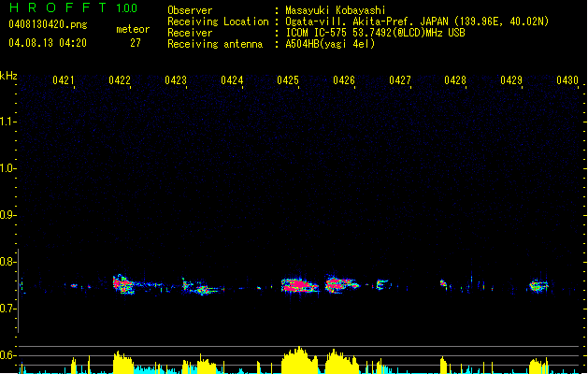
Task: Click the 0.6 kHz axis label
Action: click(7, 355)
